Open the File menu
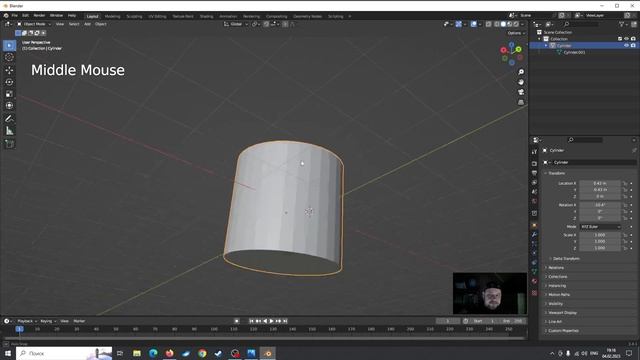 (x=15, y=16)
